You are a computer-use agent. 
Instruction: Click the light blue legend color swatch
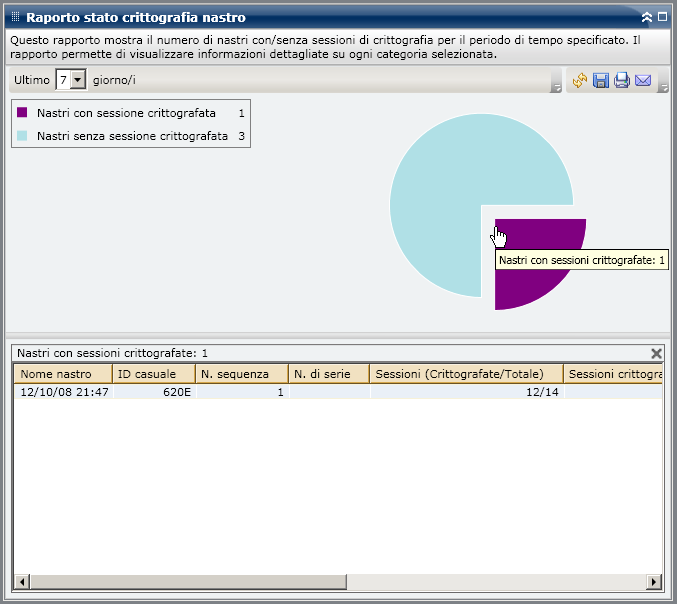tap(22, 136)
